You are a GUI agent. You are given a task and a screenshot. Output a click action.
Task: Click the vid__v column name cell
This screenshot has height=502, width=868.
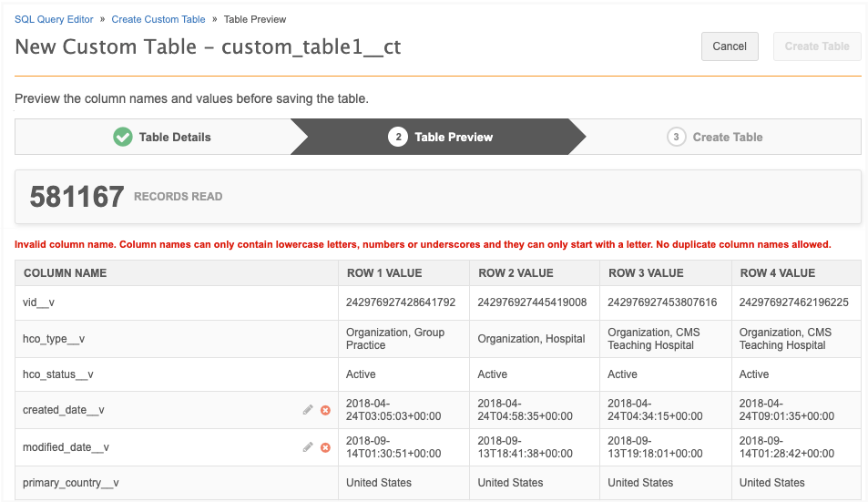point(39,302)
